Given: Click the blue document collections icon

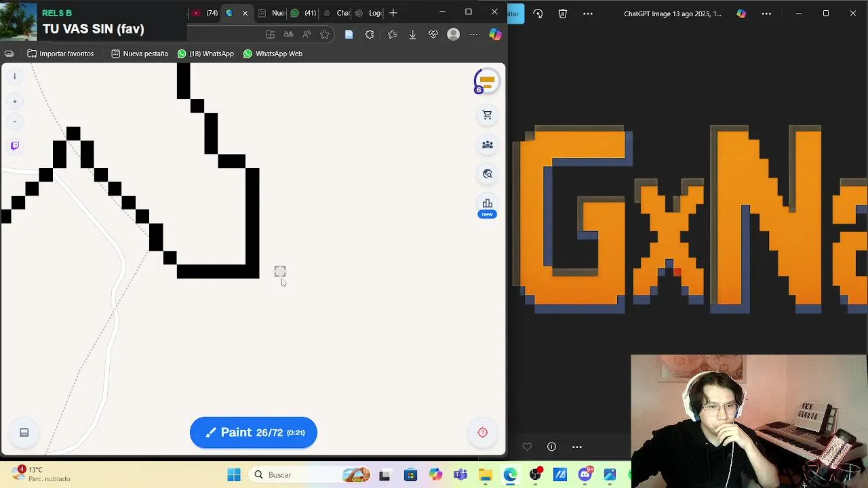Looking at the screenshot, I should (349, 35).
